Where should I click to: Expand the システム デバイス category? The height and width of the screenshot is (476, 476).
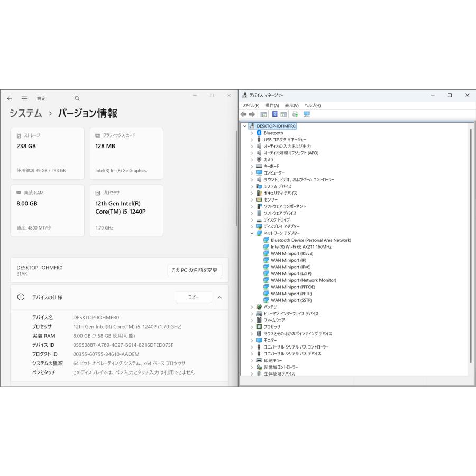coord(252,186)
